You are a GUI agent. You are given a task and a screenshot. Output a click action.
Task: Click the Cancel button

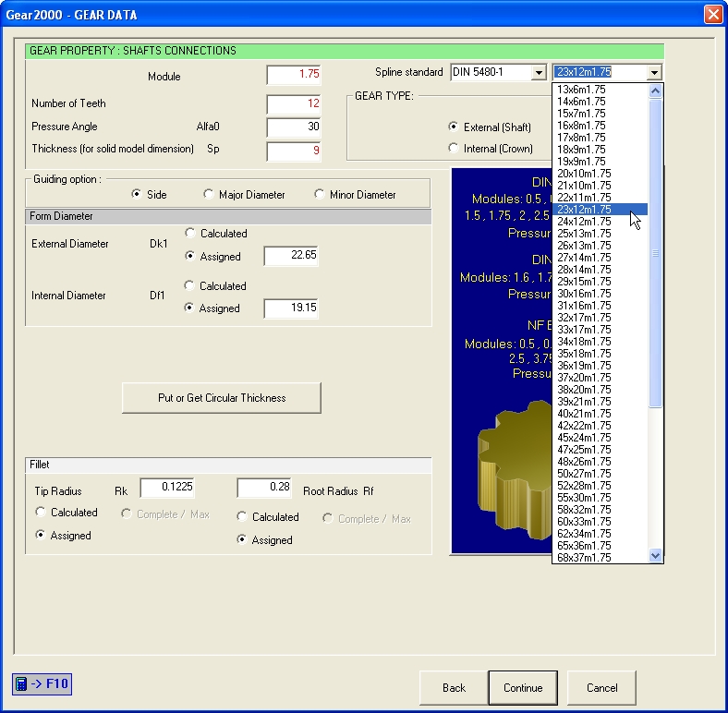point(601,687)
